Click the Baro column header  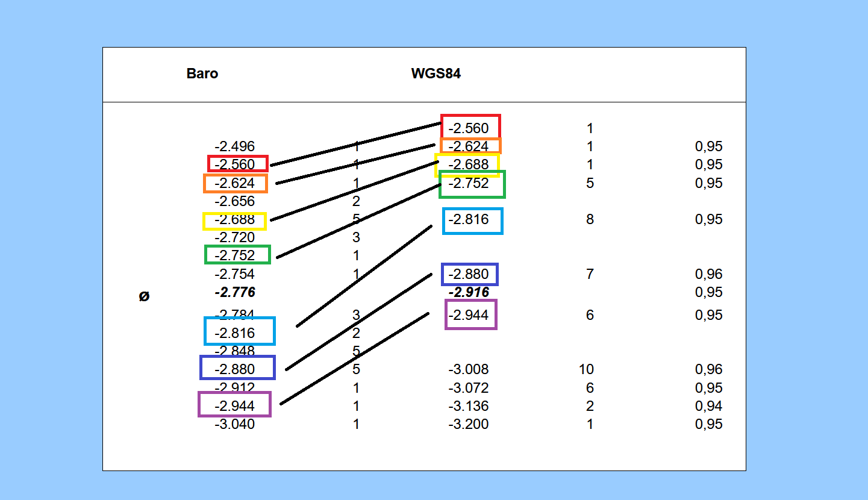click(202, 74)
